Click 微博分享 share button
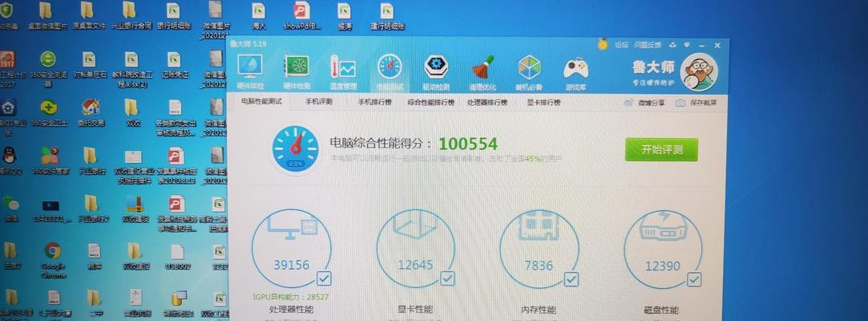The width and height of the screenshot is (868, 321). click(x=644, y=103)
